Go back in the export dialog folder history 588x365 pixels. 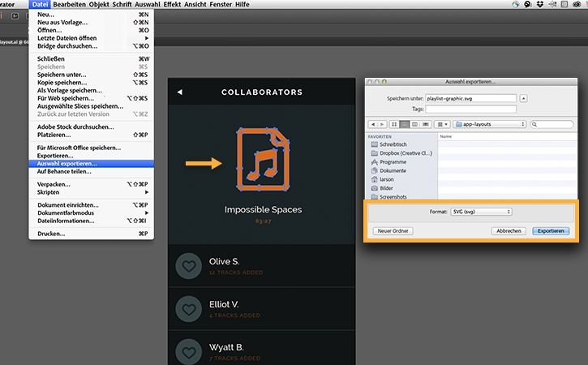373,124
